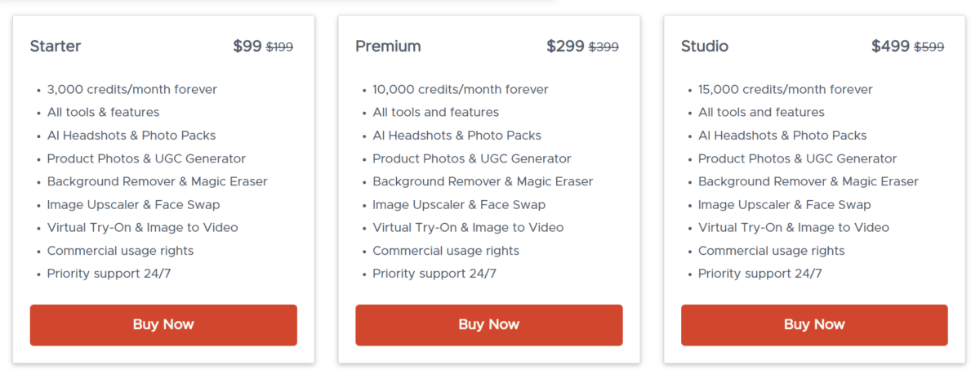
Task: Click the crossed-out $199 price
Action: 280,47
